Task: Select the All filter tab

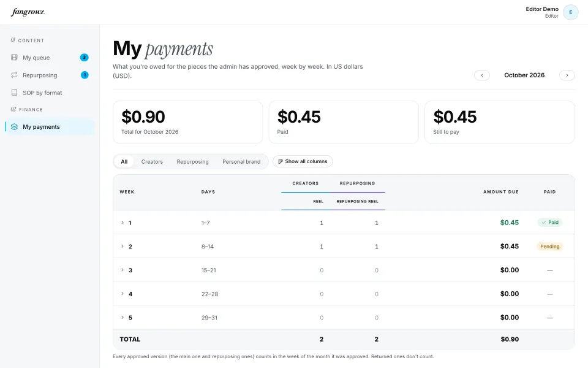Action: (x=124, y=162)
